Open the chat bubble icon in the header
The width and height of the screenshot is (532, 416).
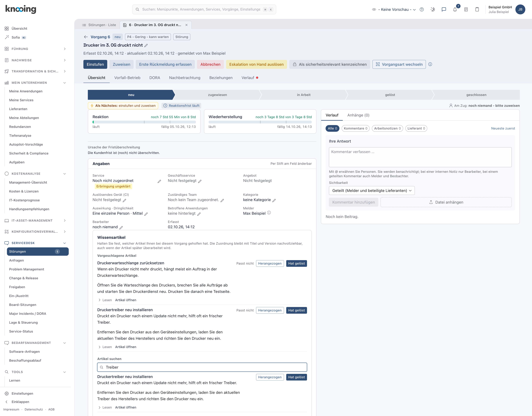[444, 10]
